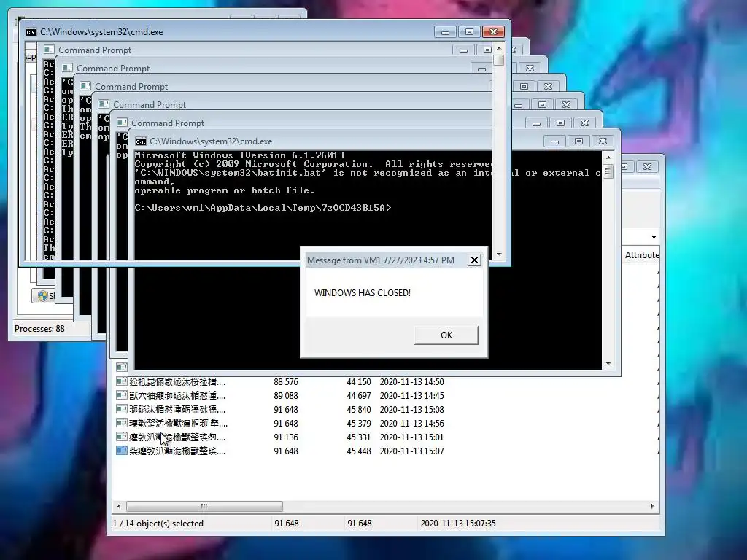Click the file list horizontal scrollbar thumb
Image resolution: width=747 pixels, height=560 pixels.
point(204,506)
